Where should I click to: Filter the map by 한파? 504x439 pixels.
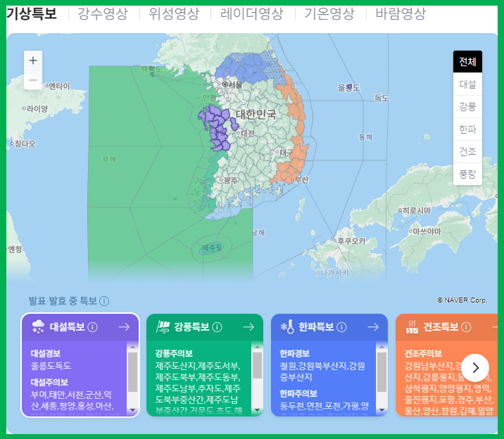(x=467, y=129)
